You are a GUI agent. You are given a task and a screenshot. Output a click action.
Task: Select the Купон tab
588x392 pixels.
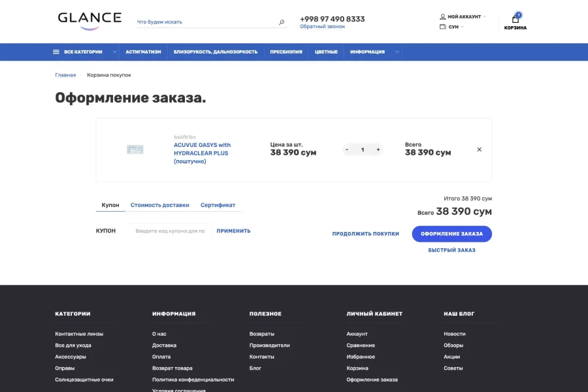(110, 205)
